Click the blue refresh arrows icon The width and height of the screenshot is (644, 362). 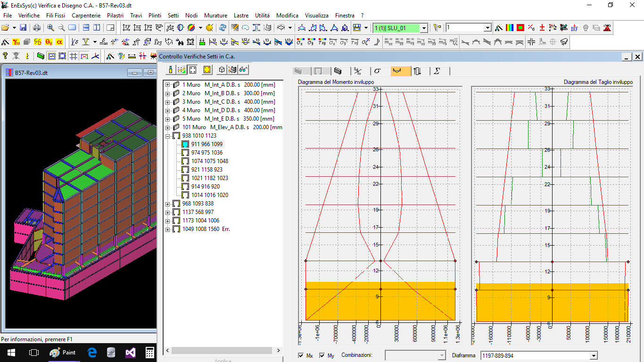click(223, 28)
